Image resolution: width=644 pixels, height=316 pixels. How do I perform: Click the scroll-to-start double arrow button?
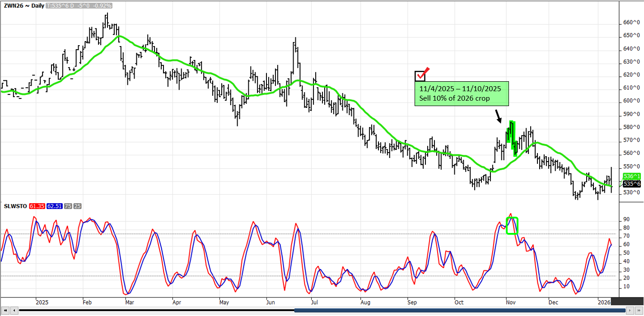5,311
